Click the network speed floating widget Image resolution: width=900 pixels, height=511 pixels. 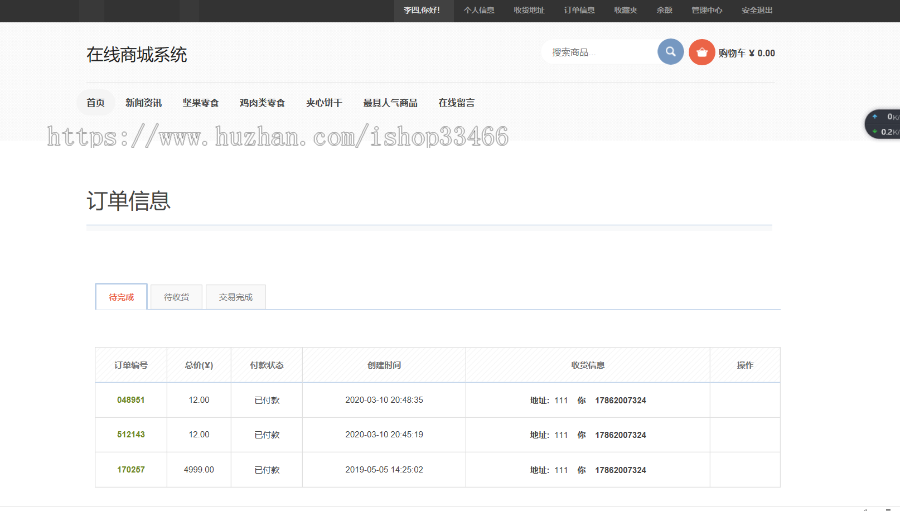(882, 124)
